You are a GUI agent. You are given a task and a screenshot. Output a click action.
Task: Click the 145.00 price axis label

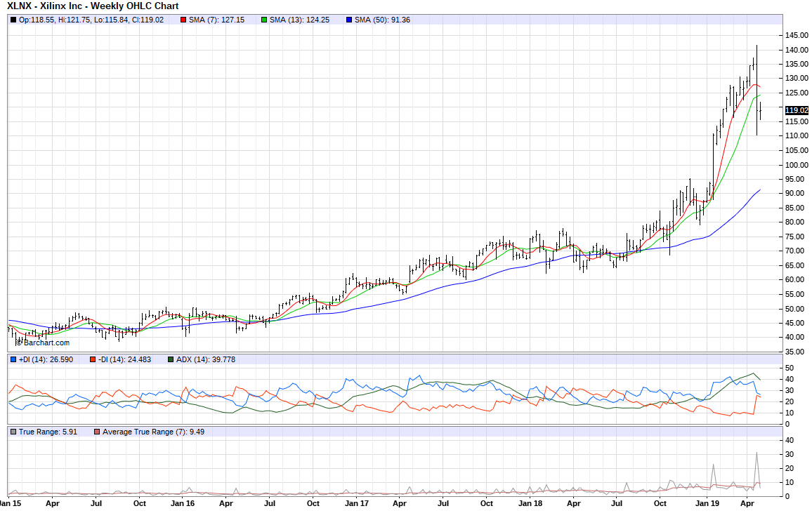click(797, 36)
